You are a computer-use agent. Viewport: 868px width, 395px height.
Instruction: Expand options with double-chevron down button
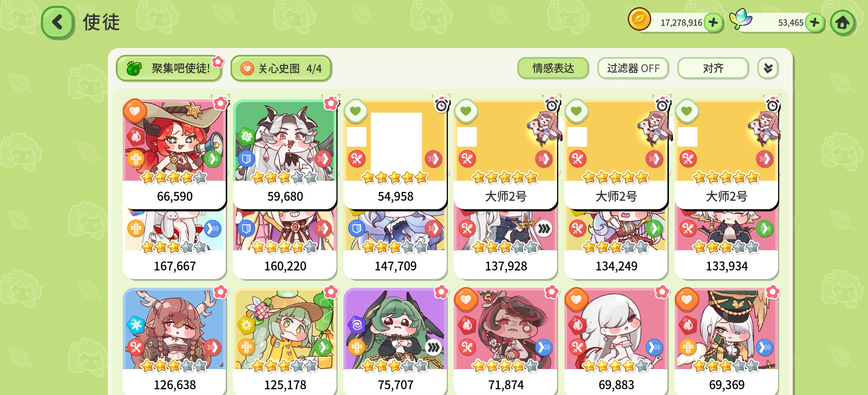coord(768,68)
